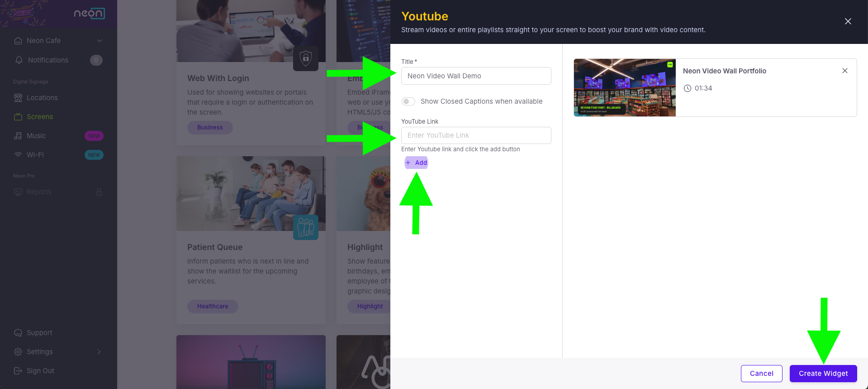868x389 pixels.
Task: Click the Cancel button
Action: pyautogui.click(x=761, y=374)
